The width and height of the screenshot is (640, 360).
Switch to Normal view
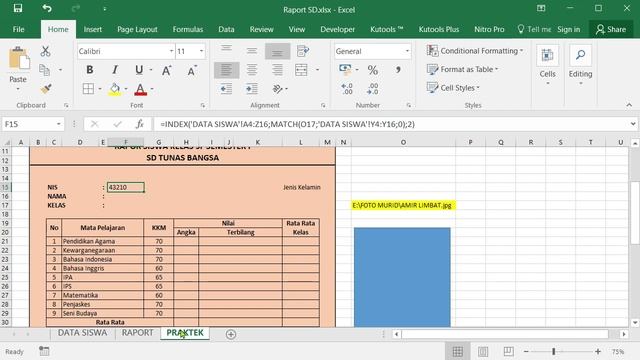tap(458, 351)
